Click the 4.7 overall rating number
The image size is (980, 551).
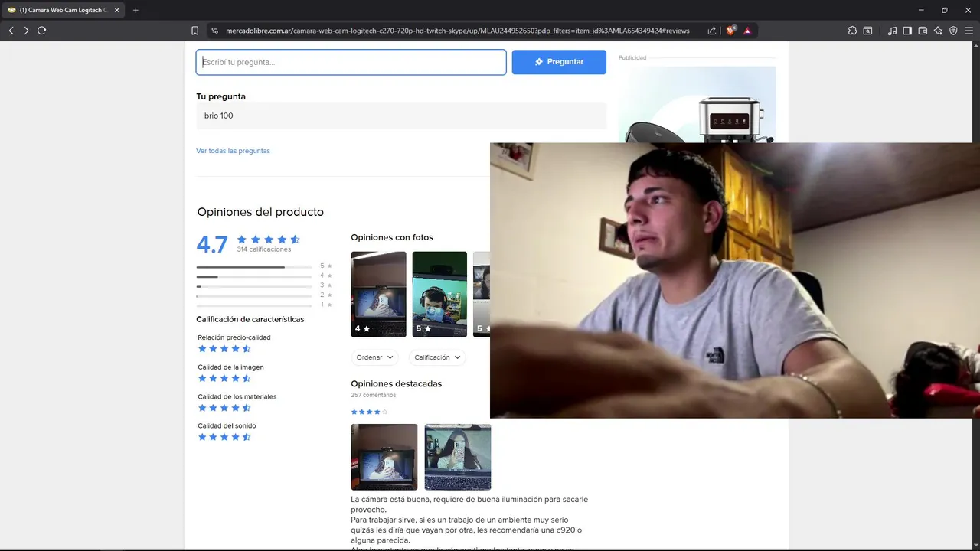point(212,244)
